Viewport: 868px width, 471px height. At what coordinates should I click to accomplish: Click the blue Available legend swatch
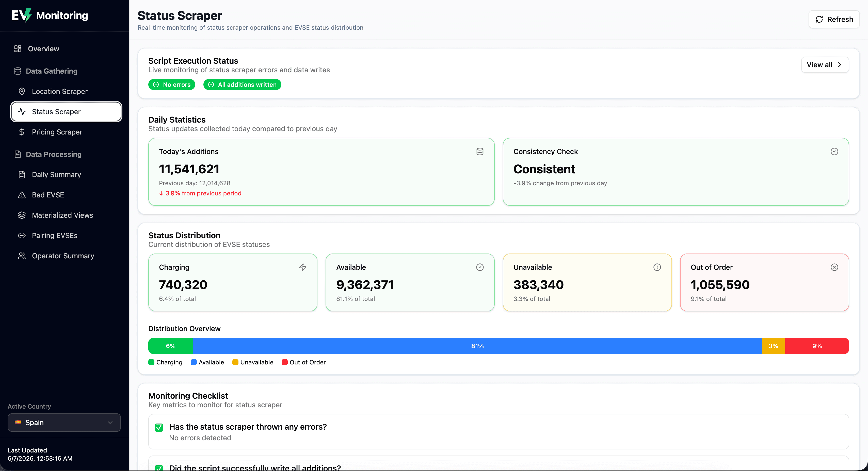(x=194, y=362)
